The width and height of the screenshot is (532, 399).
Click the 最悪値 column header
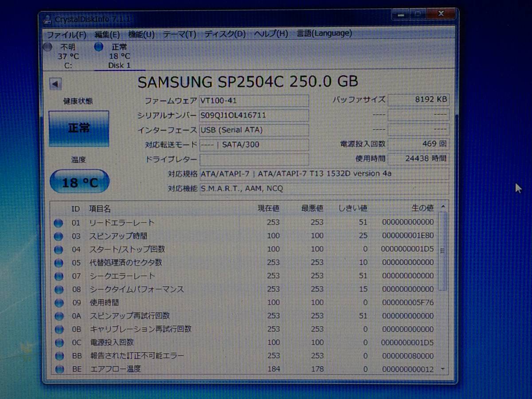312,208
